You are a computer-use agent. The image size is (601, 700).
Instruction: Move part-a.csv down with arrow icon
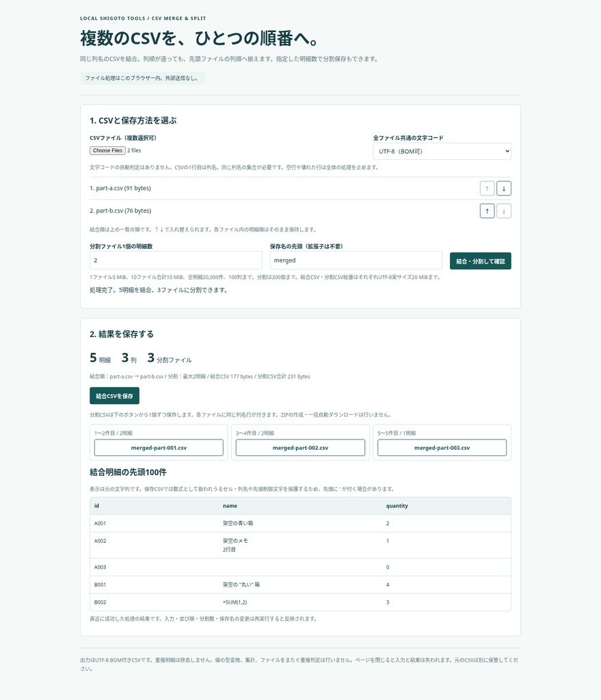click(x=504, y=189)
